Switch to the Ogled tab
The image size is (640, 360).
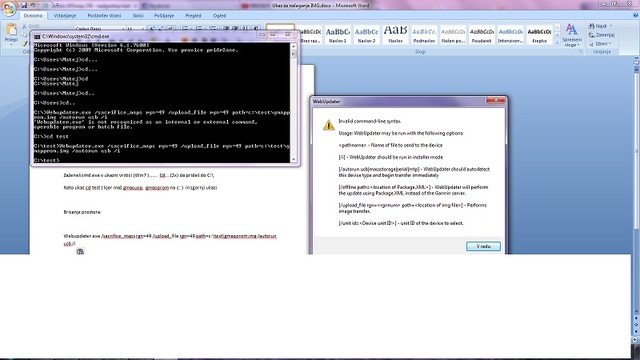coord(219,16)
